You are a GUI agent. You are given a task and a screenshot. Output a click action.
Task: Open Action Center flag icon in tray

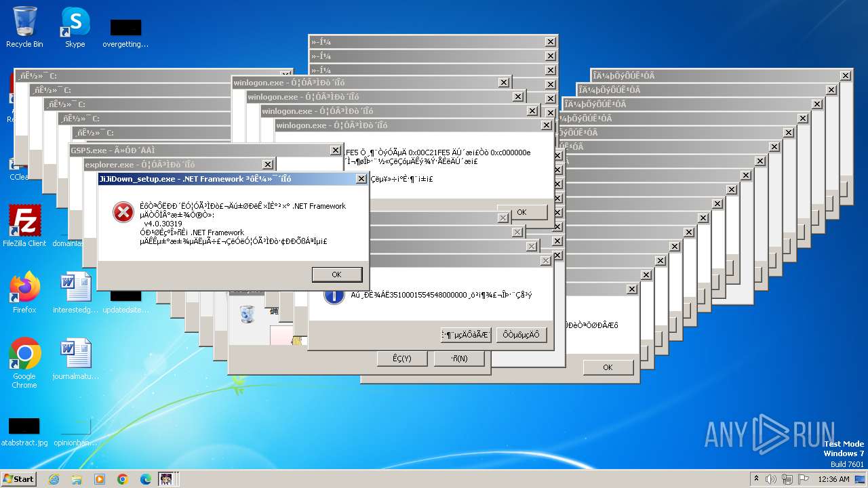click(804, 479)
